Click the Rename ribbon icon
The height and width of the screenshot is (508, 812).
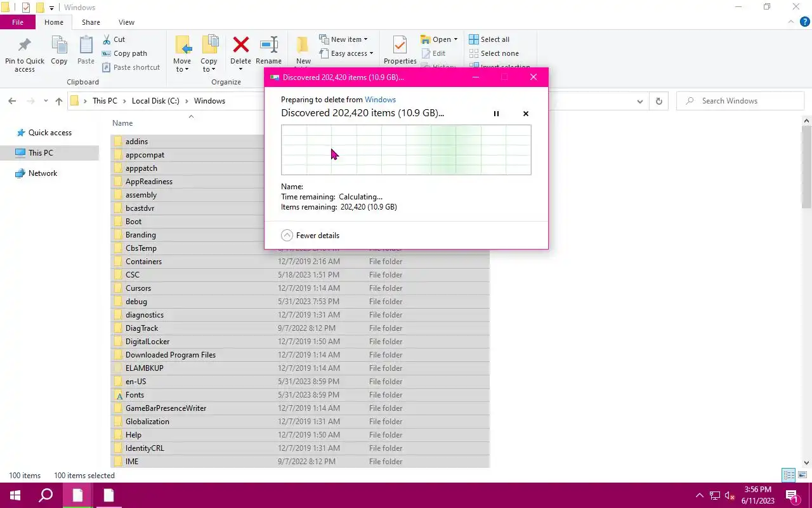pyautogui.click(x=269, y=46)
